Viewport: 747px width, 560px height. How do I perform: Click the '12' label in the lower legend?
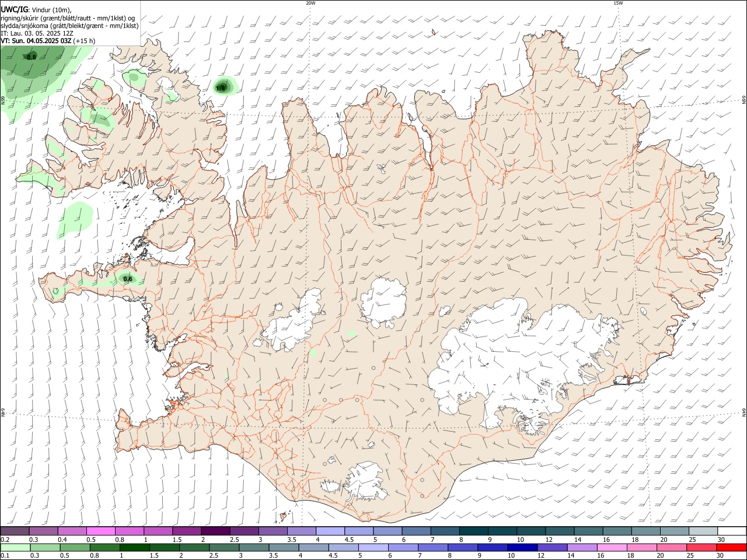click(x=541, y=555)
